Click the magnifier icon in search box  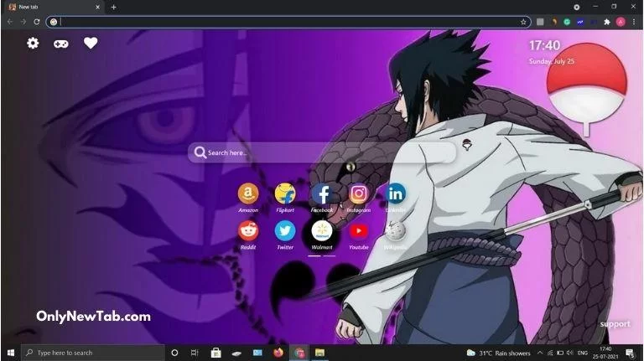click(x=200, y=152)
